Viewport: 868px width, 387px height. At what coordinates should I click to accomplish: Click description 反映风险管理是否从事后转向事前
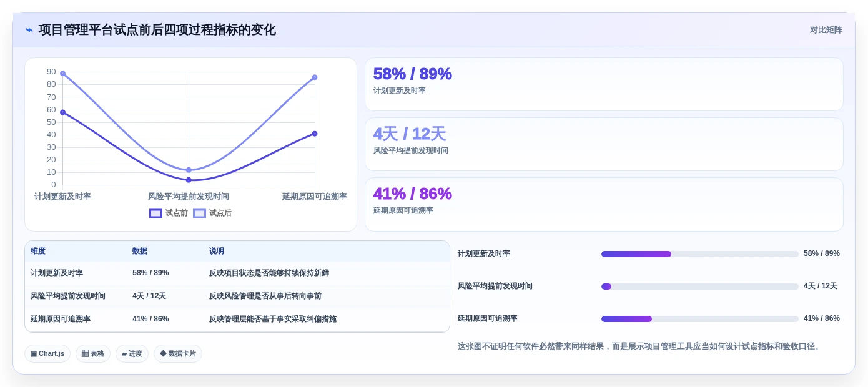[x=265, y=296]
